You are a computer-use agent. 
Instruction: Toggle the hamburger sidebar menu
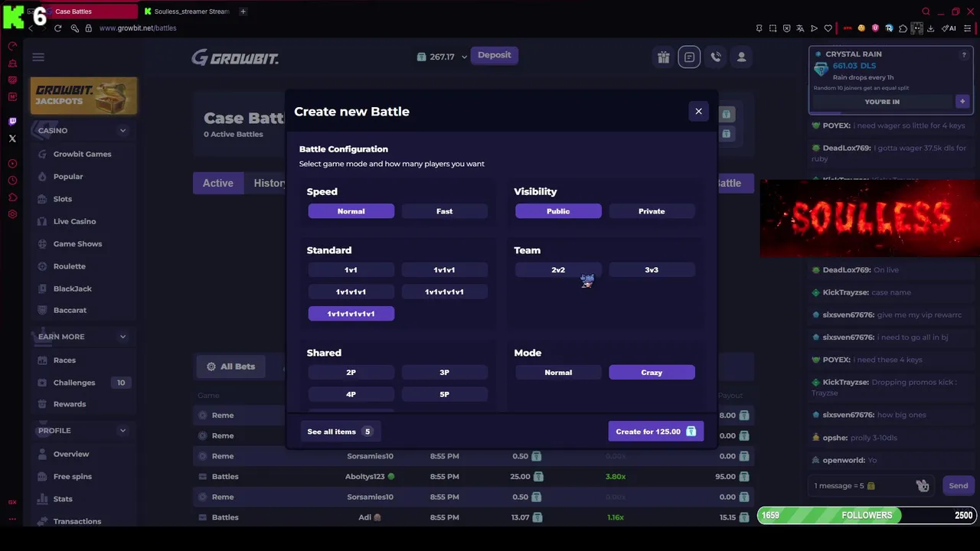[38, 57]
